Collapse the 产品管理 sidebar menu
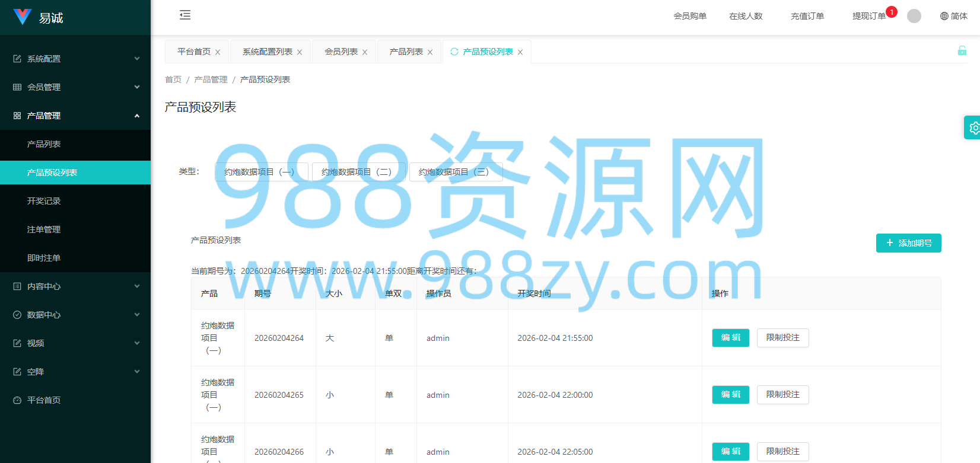This screenshot has width=980, height=463. coord(75,116)
